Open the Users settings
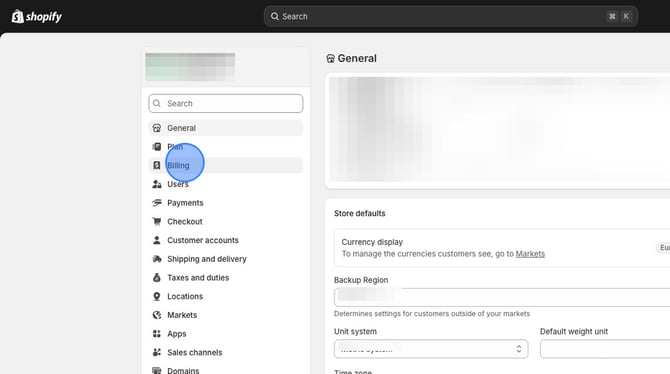This screenshot has width=670, height=374. (x=226, y=184)
